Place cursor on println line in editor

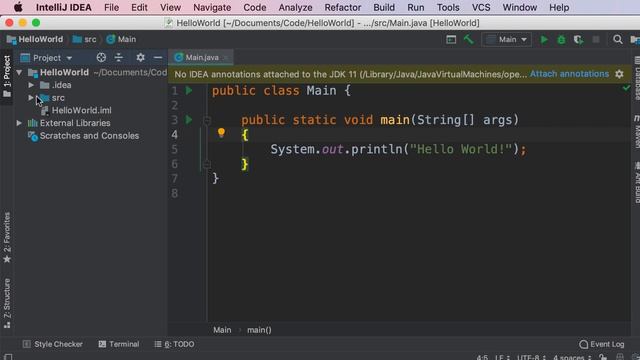coord(398,149)
